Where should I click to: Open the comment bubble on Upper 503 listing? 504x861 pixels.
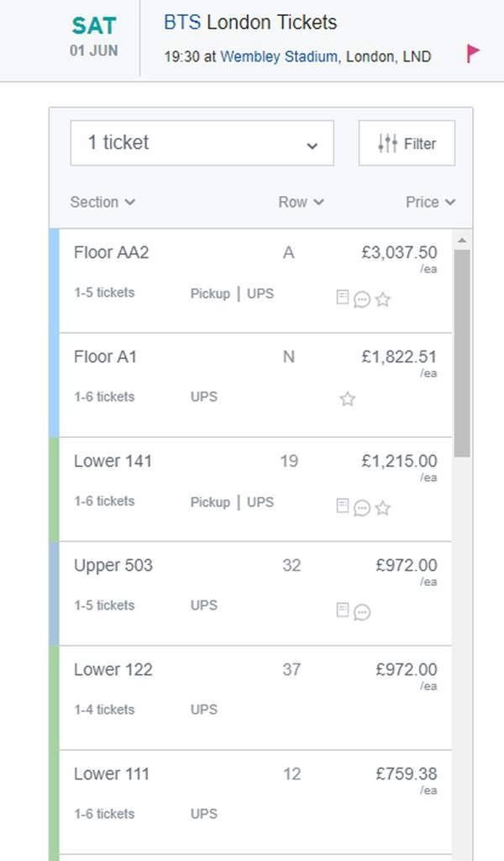[x=363, y=612]
